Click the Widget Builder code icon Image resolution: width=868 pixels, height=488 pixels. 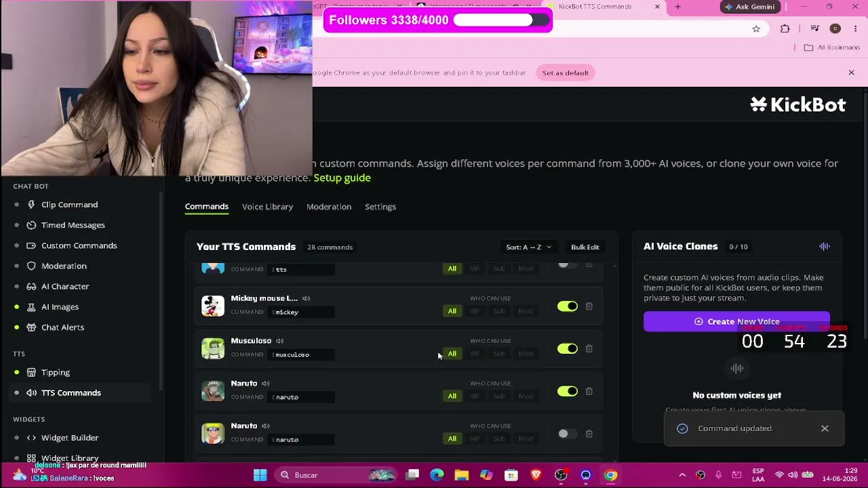[31, 438]
